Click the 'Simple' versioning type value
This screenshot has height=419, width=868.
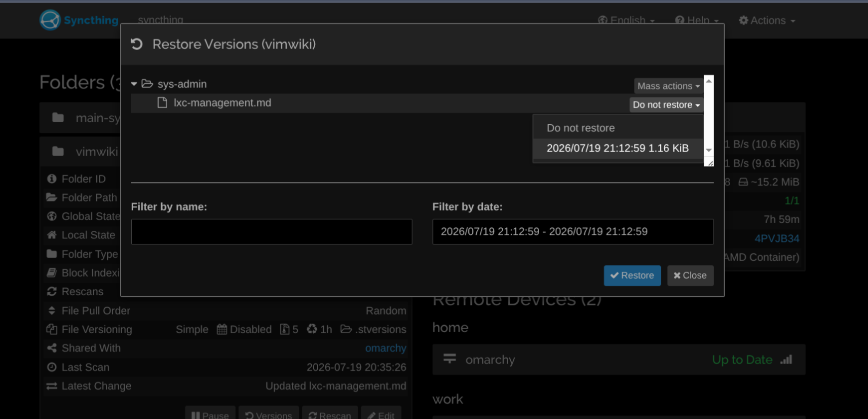[192, 329]
